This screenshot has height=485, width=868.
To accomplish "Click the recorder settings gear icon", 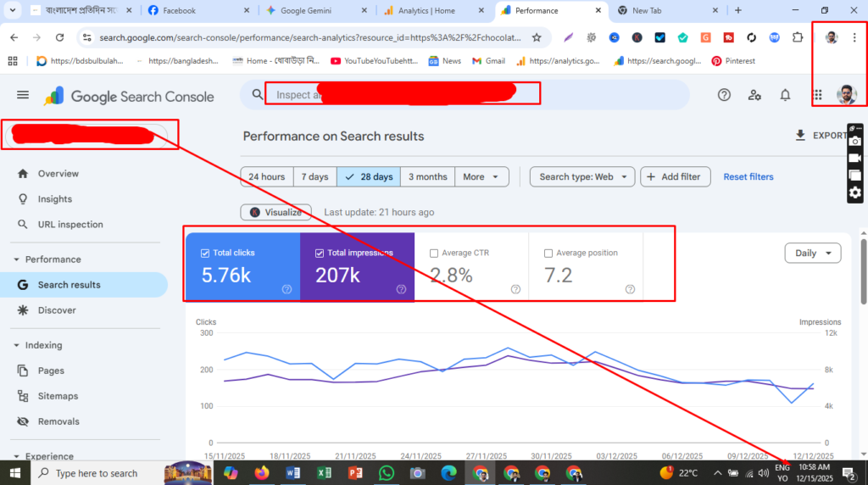I will [x=854, y=192].
